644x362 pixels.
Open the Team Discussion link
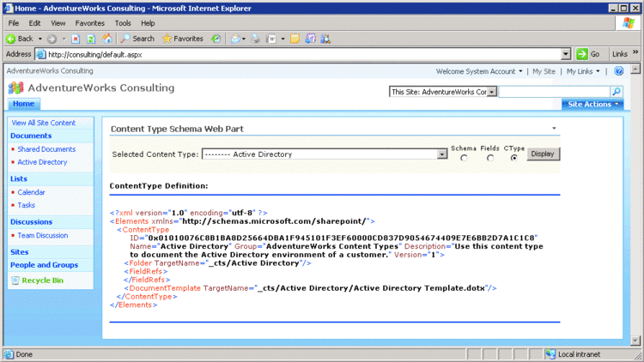pos(43,236)
